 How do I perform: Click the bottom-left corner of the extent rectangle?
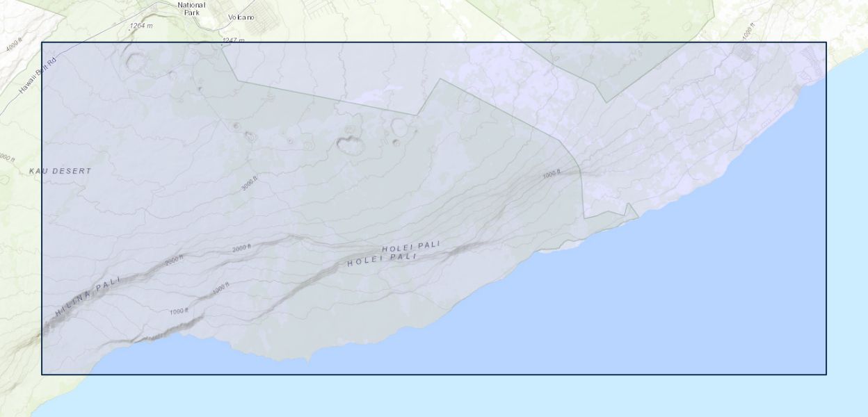point(42,375)
